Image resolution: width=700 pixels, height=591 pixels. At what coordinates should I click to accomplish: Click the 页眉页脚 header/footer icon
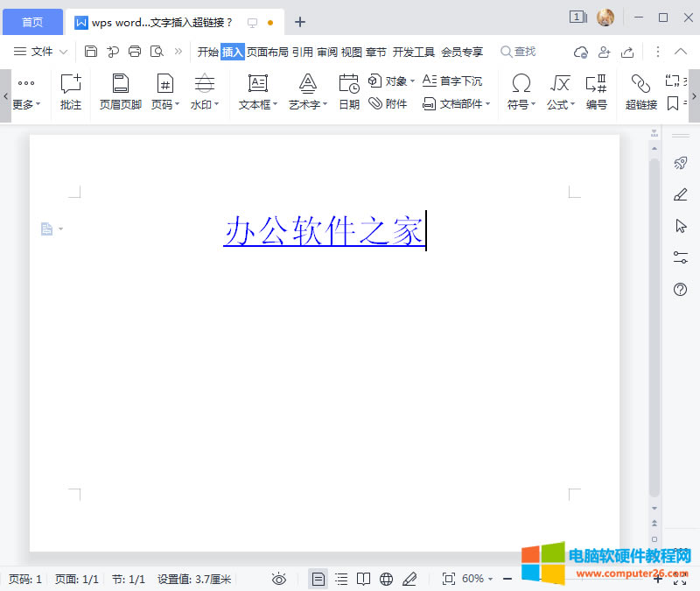click(x=120, y=88)
